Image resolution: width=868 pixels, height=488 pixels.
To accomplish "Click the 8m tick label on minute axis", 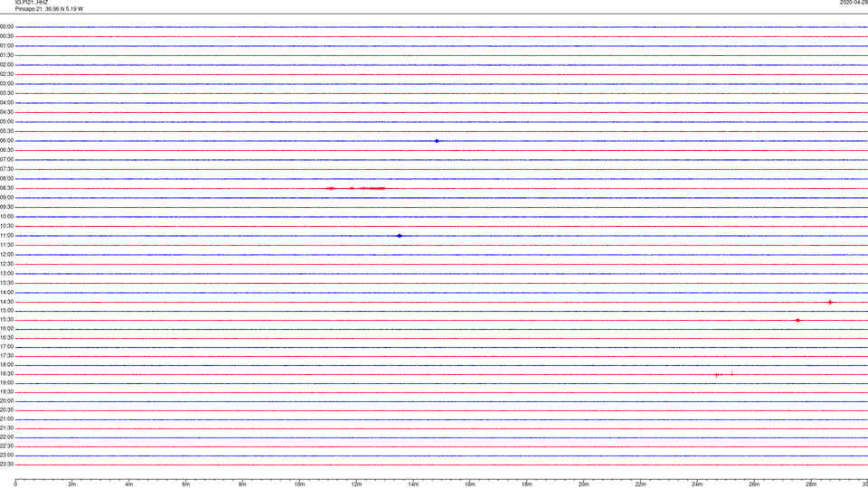I will 242,484.
